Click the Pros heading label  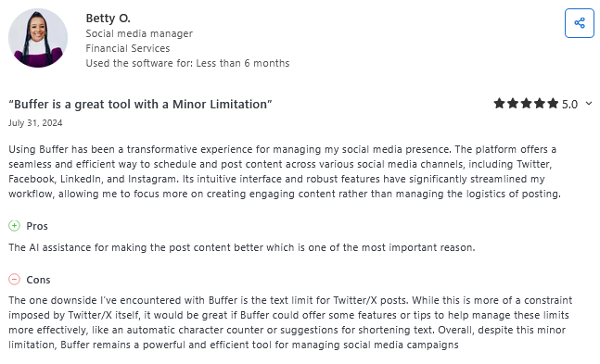[x=37, y=226]
